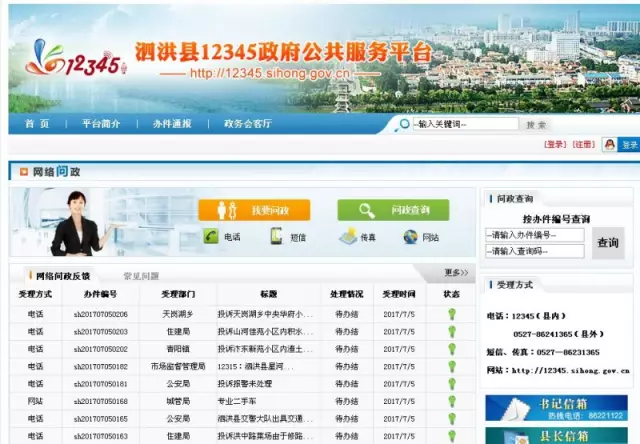Image resolution: width=640 pixels, height=444 pixels.
Task: Click the 查询 button in query panel
Action: coord(608,243)
